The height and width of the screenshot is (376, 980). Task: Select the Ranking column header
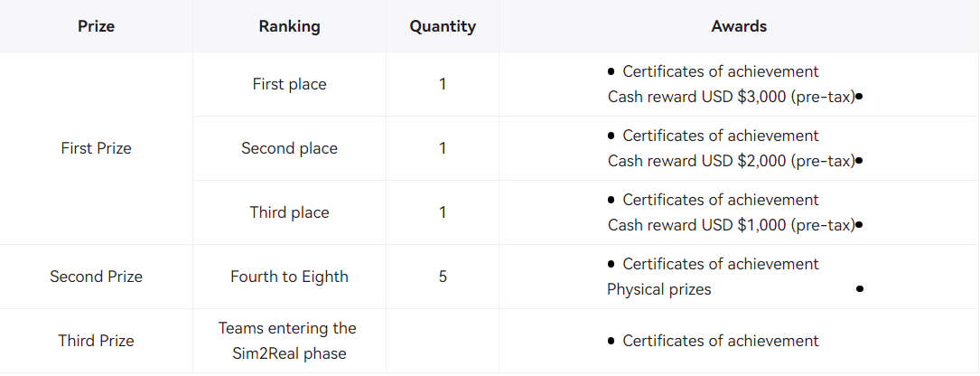tap(289, 26)
